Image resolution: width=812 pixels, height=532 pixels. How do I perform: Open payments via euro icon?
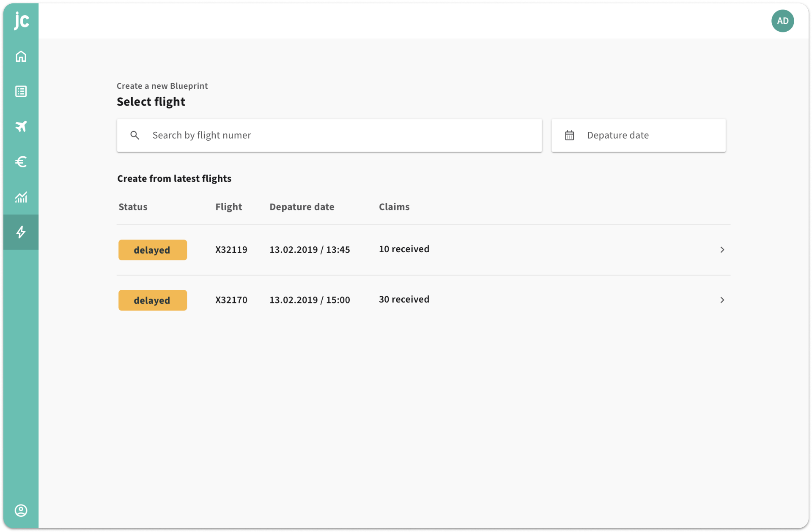(21, 161)
